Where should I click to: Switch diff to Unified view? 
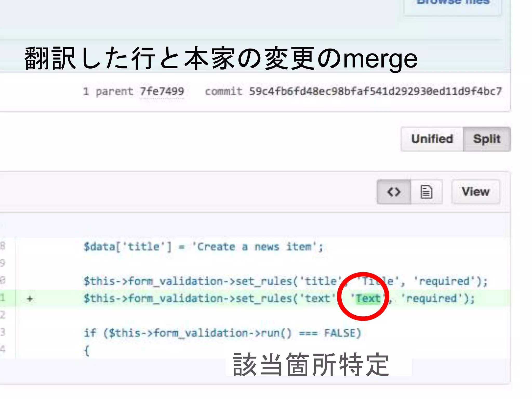click(x=432, y=139)
